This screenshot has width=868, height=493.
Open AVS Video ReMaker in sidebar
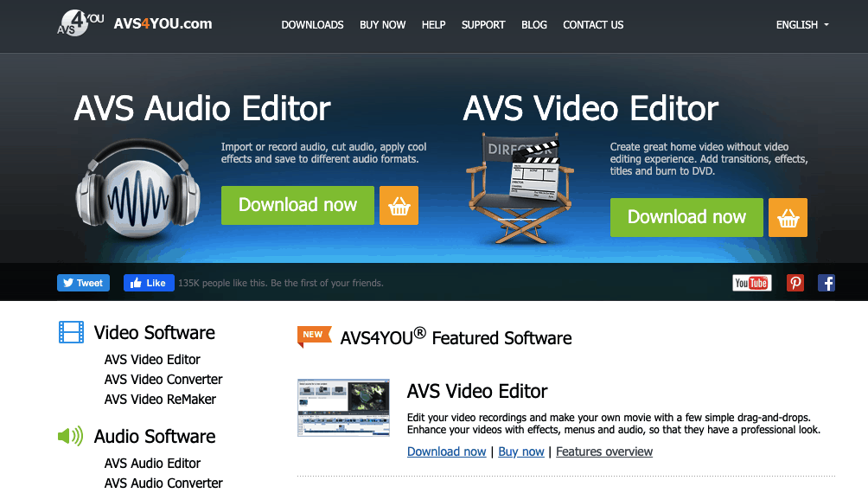point(160,400)
